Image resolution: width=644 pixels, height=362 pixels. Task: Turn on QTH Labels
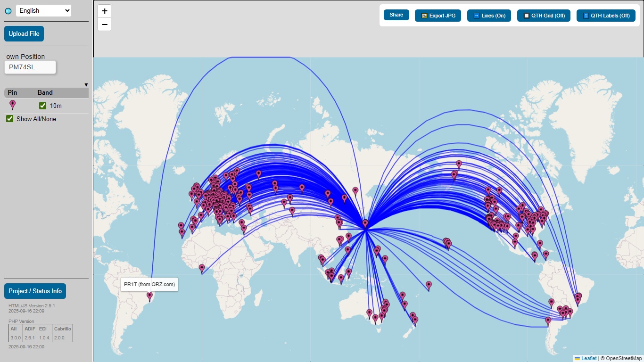[x=606, y=16]
